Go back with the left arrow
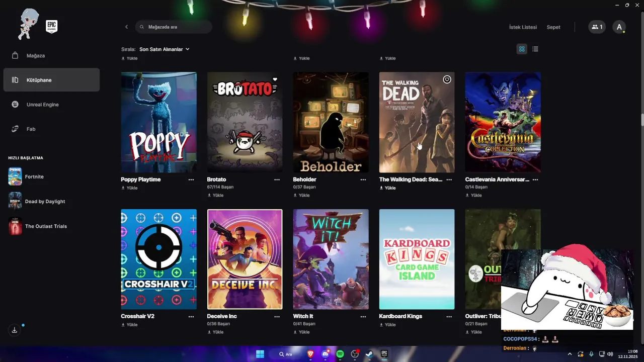This screenshot has width=644, height=362. [126, 27]
